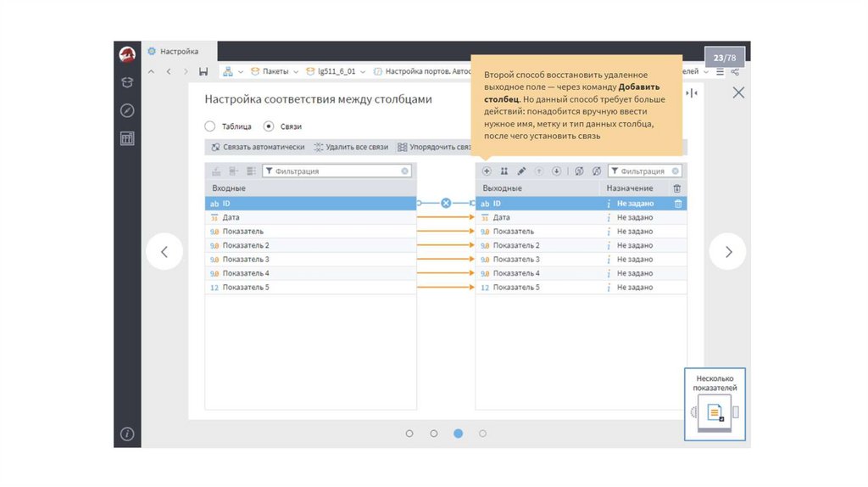Go to the first slide pagination dot
Screen dimensions: 868x487
(409, 434)
